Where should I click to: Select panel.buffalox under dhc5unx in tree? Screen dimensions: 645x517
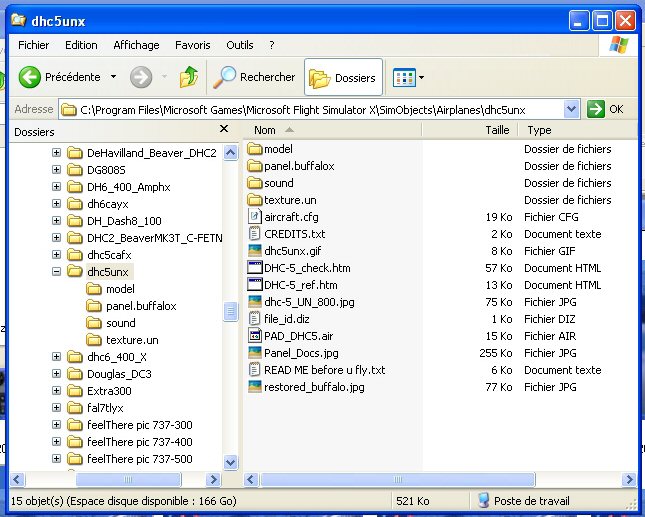coord(141,306)
